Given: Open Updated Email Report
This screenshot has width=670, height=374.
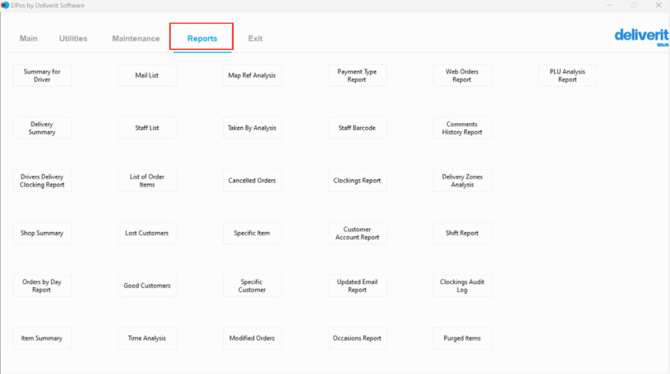Looking at the screenshot, I should (x=357, y=286).
